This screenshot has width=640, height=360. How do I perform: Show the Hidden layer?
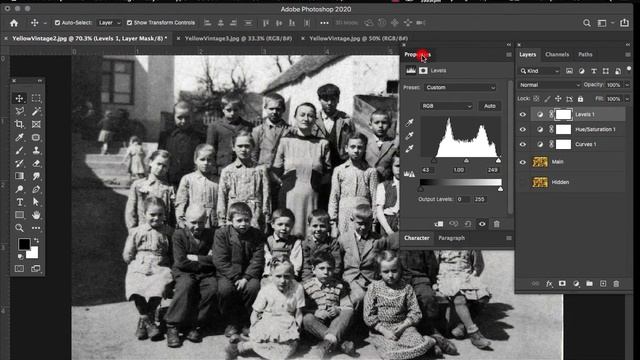tap(523, 182)
